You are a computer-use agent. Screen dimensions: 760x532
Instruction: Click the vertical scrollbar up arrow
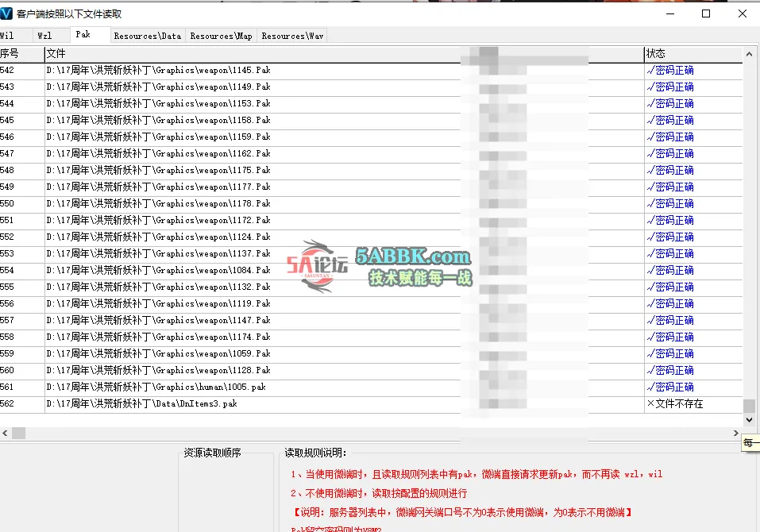[749, 54]
